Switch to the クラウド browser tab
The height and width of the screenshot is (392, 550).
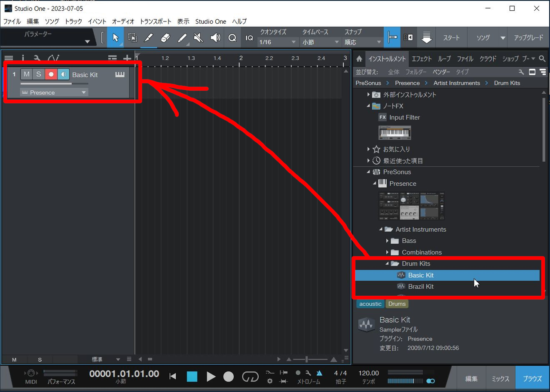tap(488, 59)
